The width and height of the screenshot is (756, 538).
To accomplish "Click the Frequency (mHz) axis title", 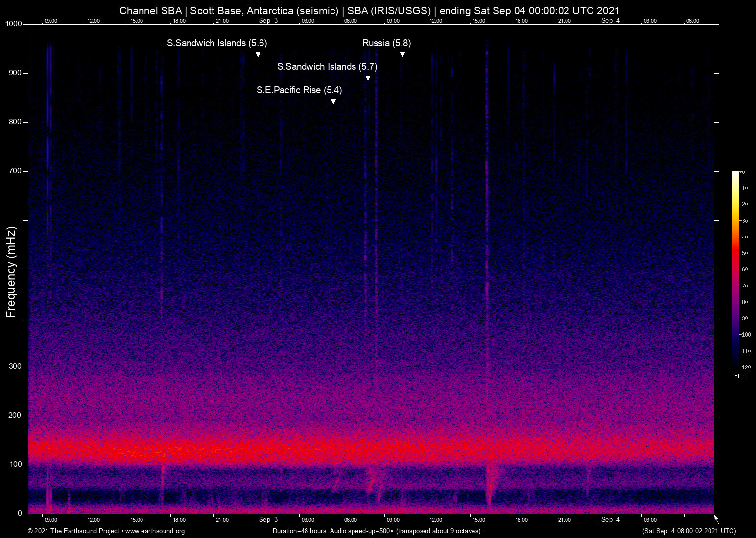I will tap(11, 272).
